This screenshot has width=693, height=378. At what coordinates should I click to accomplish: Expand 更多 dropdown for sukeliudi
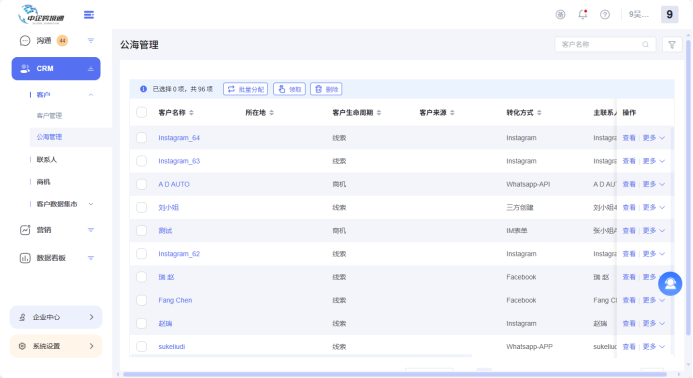(654, 347)
